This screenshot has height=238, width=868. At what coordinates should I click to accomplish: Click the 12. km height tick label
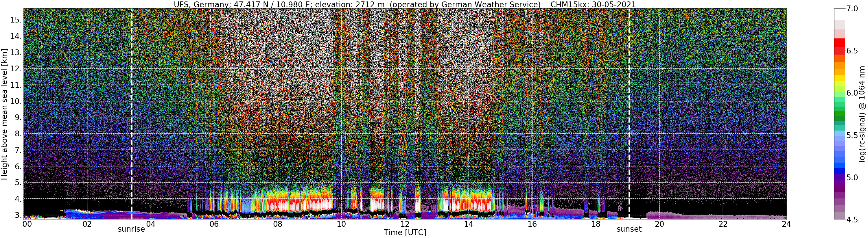(x=16, y=69)
